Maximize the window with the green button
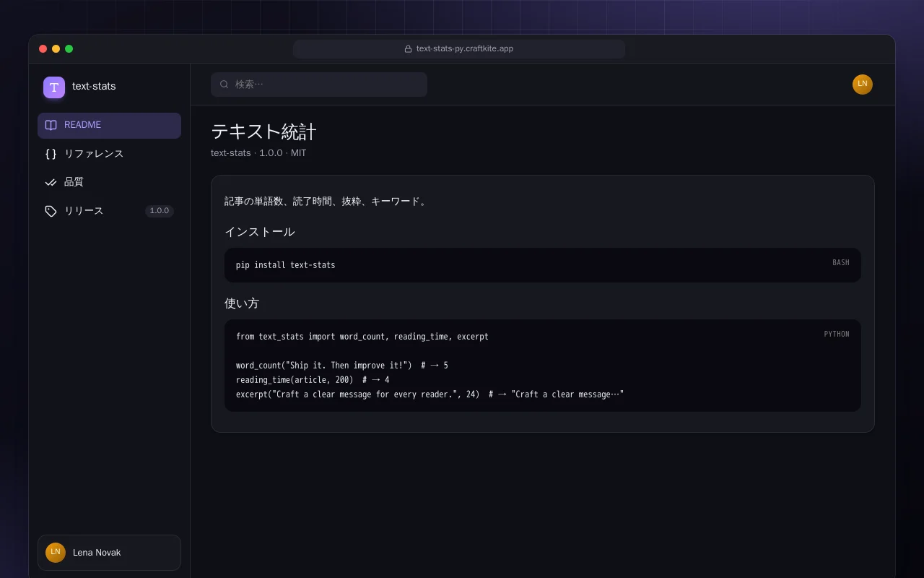 pos(69,49)
